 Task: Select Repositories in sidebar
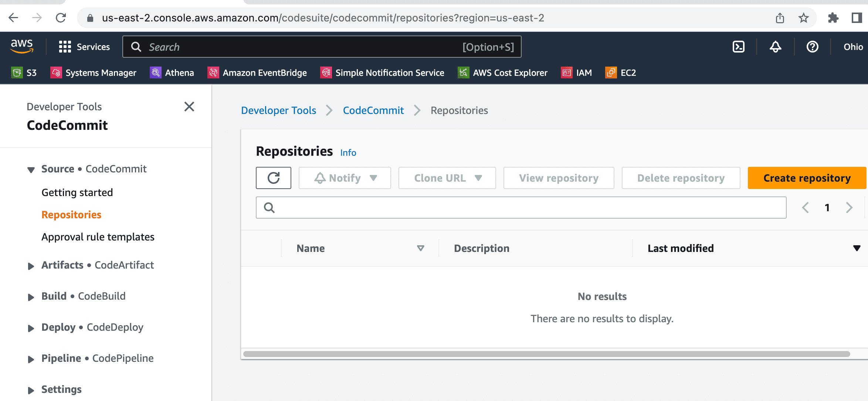(x=71, y=215)
